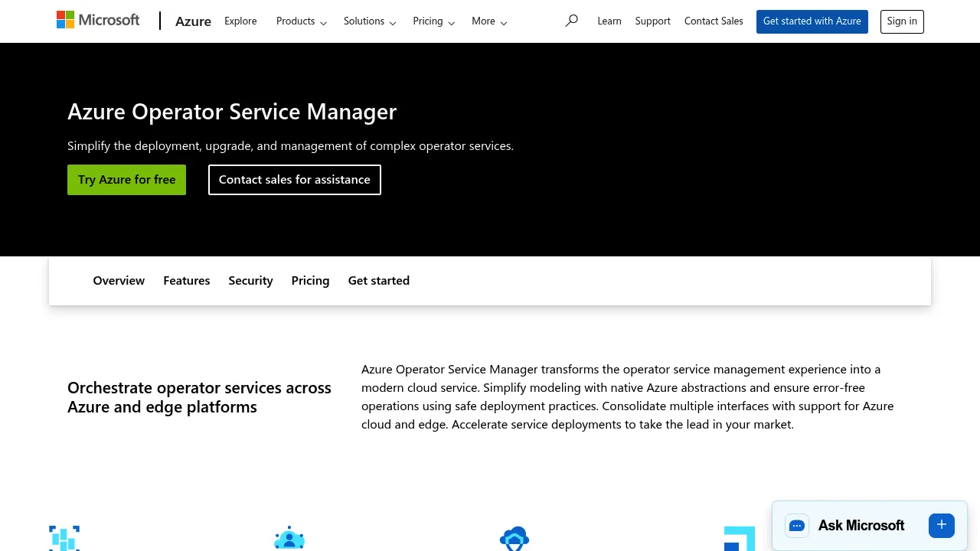Click Contact sales for assistance button
Viewport: 980px width, 551px height.
click(x=295, y=180)
